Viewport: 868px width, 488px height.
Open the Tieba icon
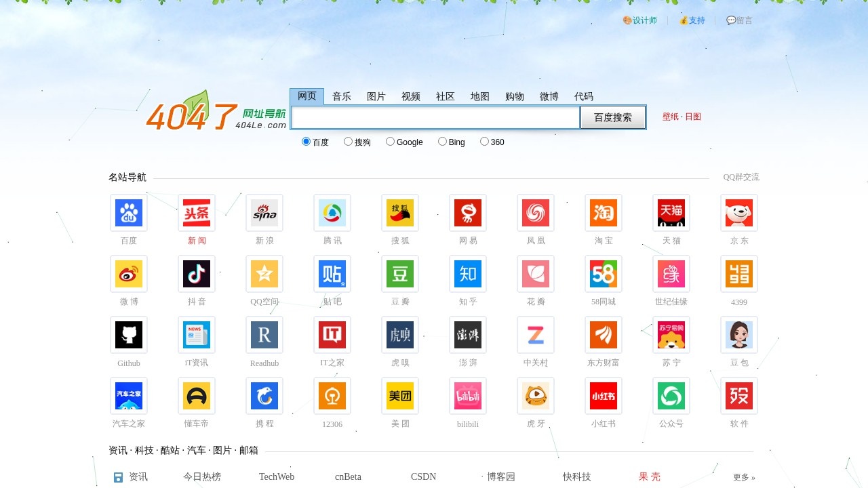332,274
